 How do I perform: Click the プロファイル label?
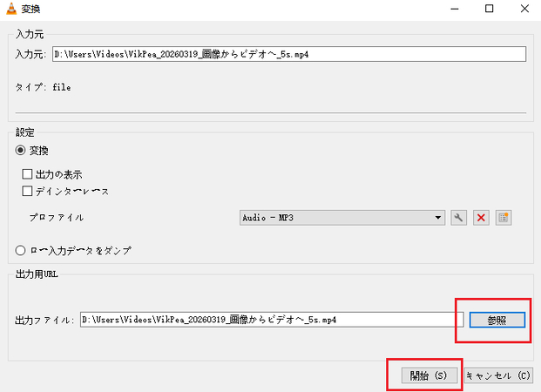click(57, 218)
